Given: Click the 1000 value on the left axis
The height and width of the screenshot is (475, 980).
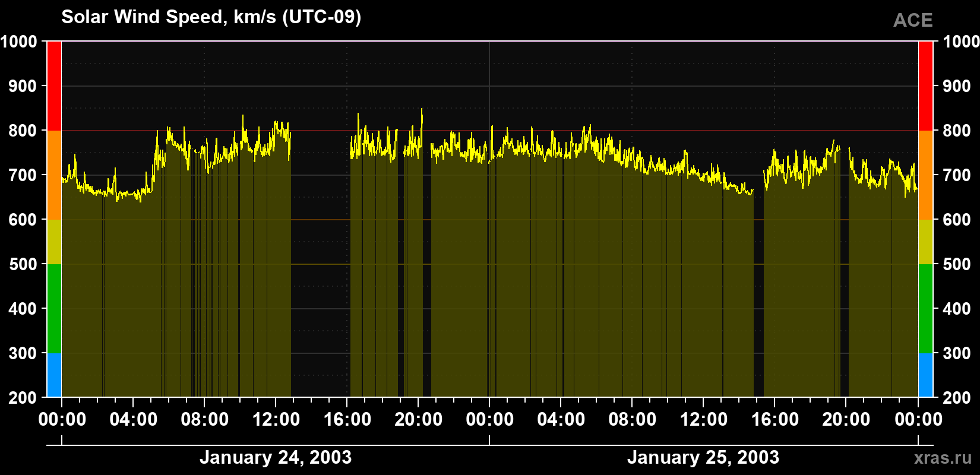Looking at the screenshot, I should coord(18,42).
